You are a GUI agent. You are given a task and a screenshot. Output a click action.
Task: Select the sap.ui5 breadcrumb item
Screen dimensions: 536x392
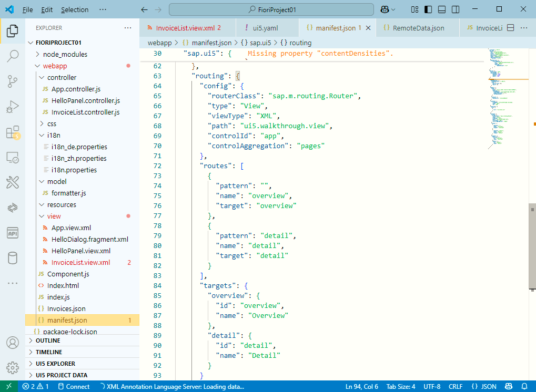coord(256,43)
